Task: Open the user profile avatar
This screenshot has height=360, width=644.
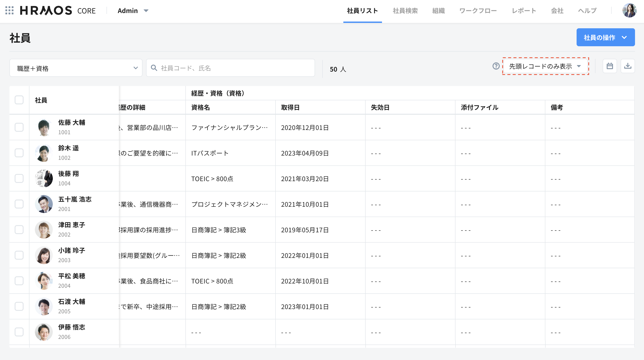Action: [x=629, y=11]
